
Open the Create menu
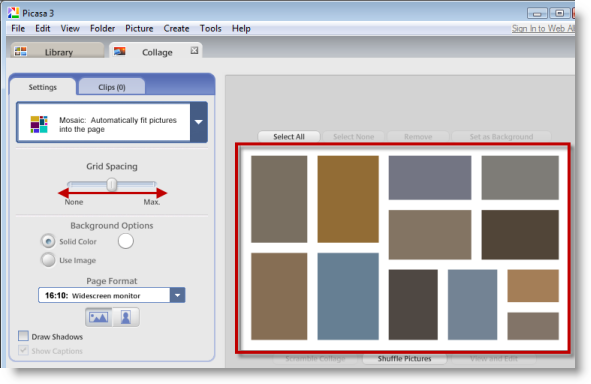point(176,29)
